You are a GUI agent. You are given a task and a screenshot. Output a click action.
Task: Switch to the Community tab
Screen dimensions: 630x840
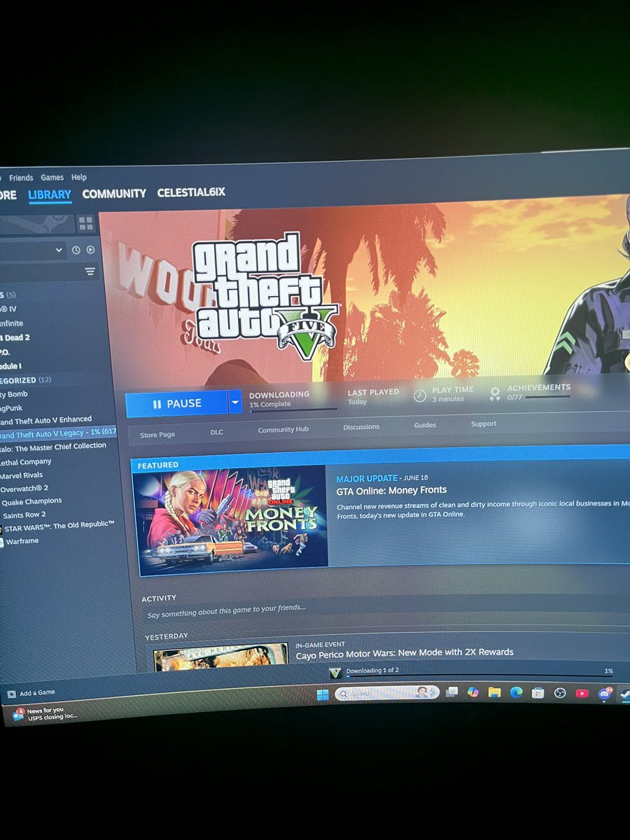[114, 193]
